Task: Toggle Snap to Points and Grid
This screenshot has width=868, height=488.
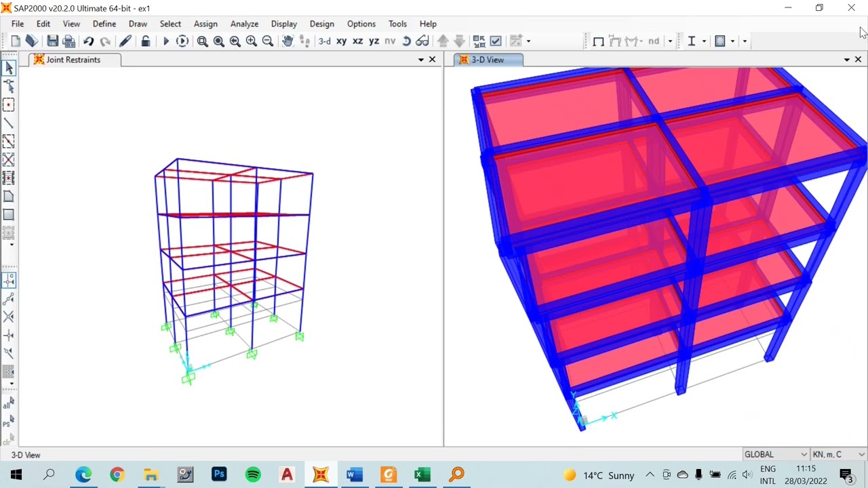Action: (x=9, y=280)
